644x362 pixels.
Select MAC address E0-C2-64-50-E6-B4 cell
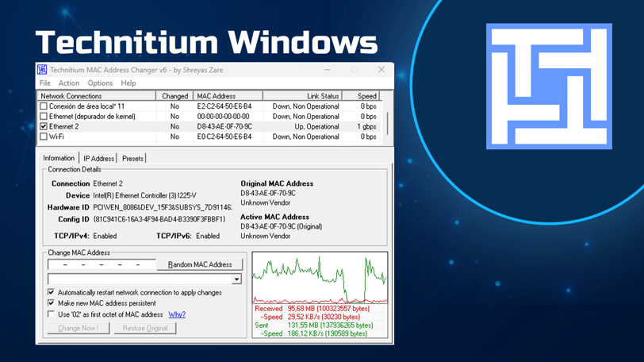(x=224, y=137)
